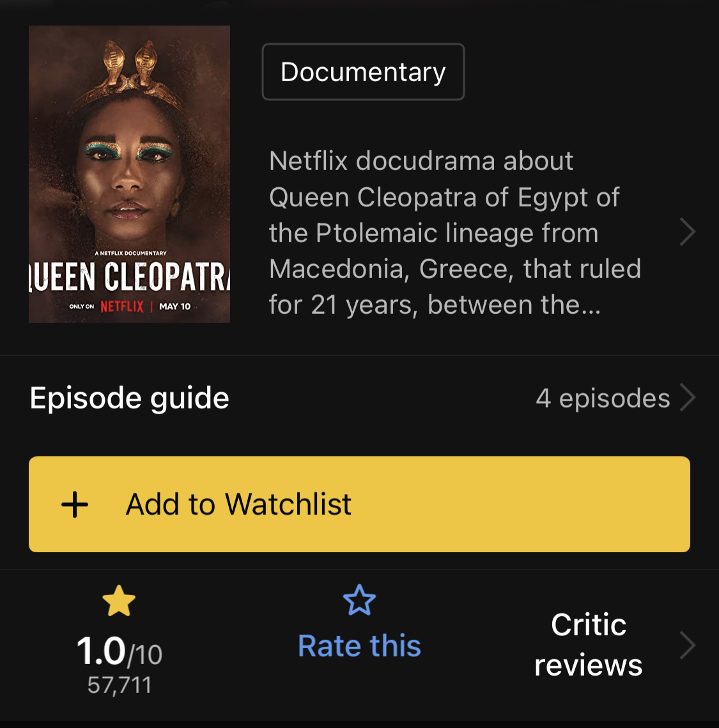Tap the May 10 release date text
This screenshot has height=728, width=719.
175,306
